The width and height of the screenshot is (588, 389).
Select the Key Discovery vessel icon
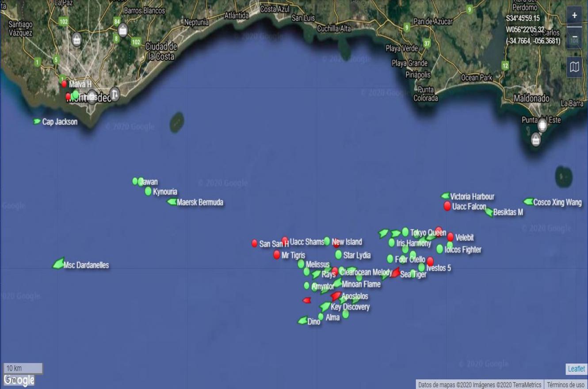coord(325,306)
